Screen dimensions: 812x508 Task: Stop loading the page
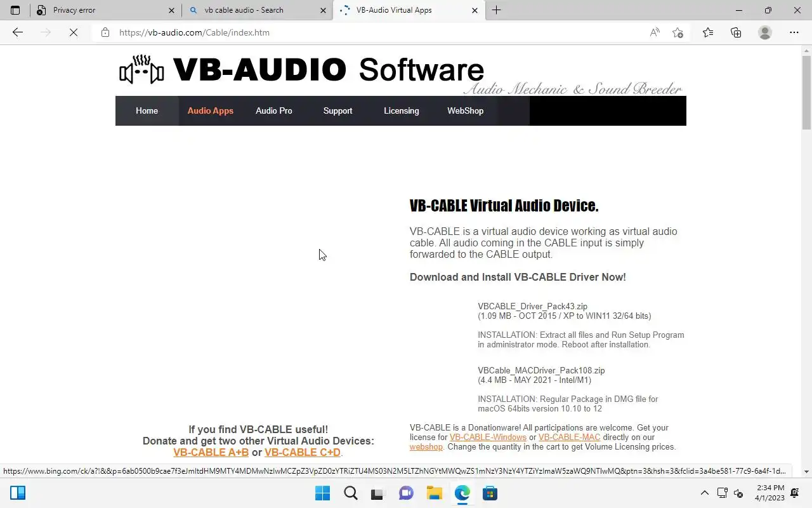74,32
